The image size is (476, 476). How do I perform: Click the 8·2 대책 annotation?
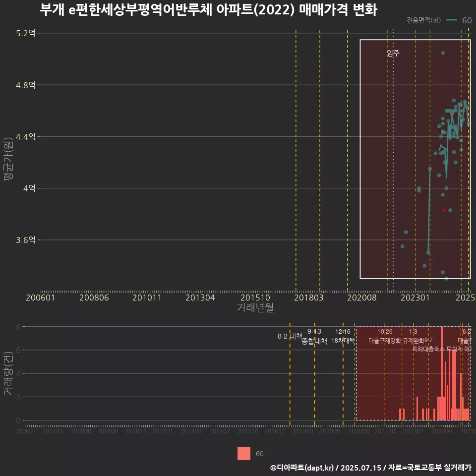[290, 336]
